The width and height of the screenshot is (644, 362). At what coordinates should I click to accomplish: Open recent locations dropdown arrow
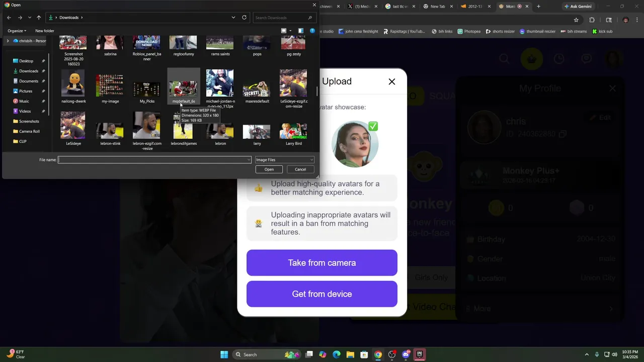pos(30,18)
